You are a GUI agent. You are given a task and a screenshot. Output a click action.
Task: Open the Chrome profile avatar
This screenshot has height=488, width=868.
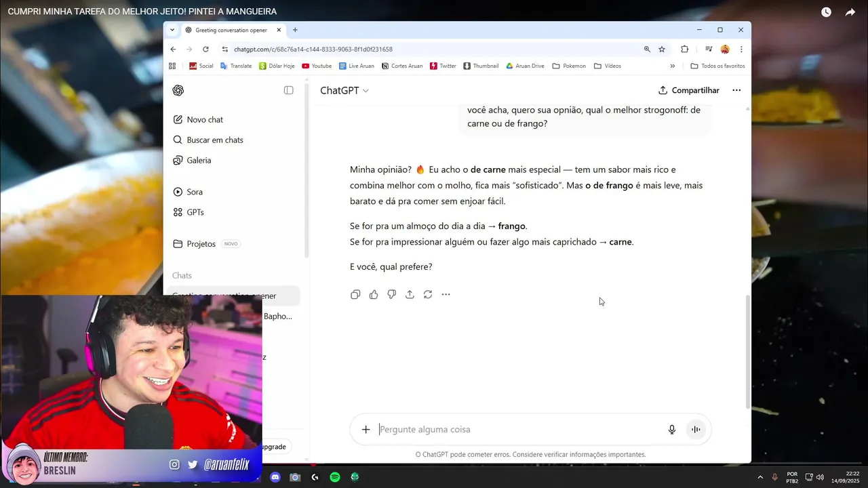coord(725,49)
